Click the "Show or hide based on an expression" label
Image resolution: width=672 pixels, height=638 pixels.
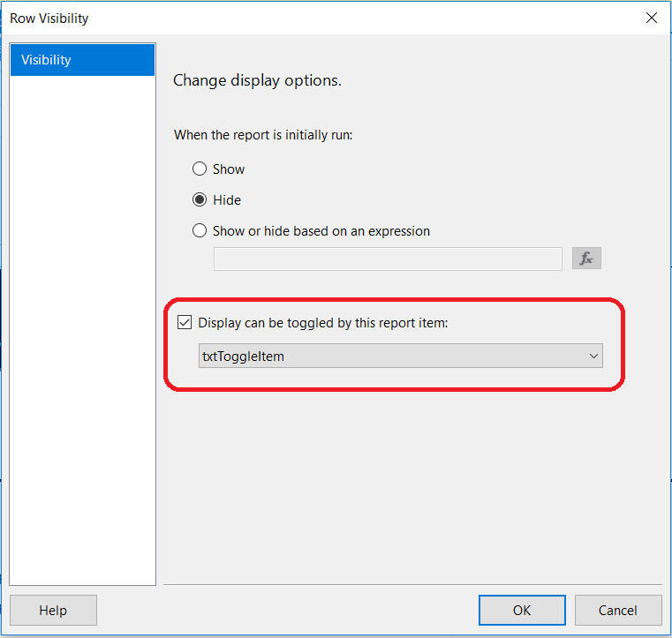(321, 231)
